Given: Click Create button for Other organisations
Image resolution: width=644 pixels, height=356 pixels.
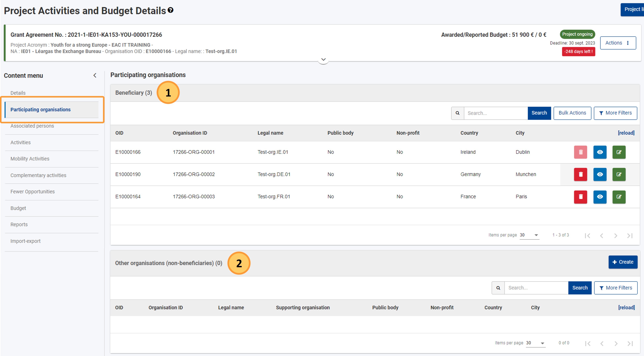Looking at the screenshot, I should pos(623,262).
